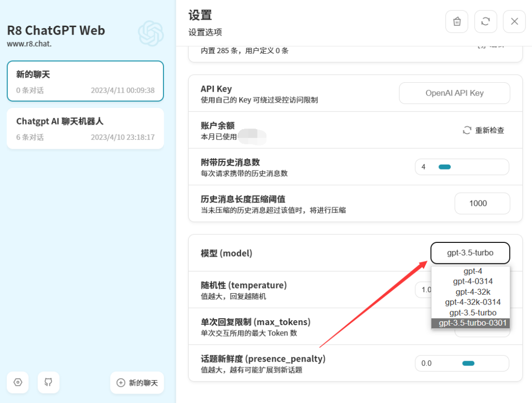Click the 附带历史消息数 setting label
Image resolution: width=532 pixels, height=403 pixels.
tap(231, 162)
